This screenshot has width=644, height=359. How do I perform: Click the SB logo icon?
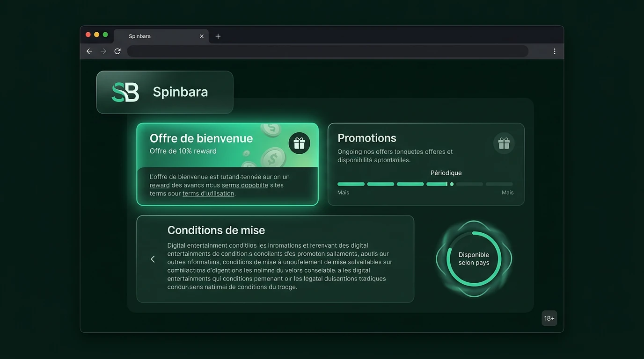[125, 92]
